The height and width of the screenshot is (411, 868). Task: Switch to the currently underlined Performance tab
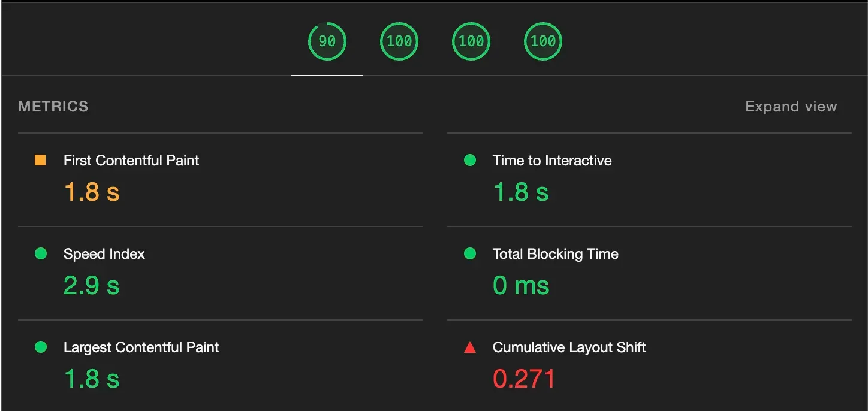327,41
